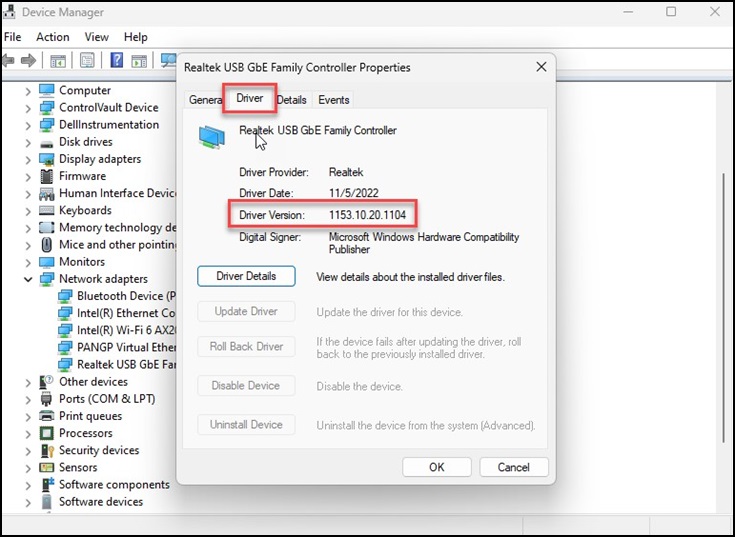Click the Firmware chip icon
The width and height of the screenshot is (735, 537).
(x=47, y=176)
